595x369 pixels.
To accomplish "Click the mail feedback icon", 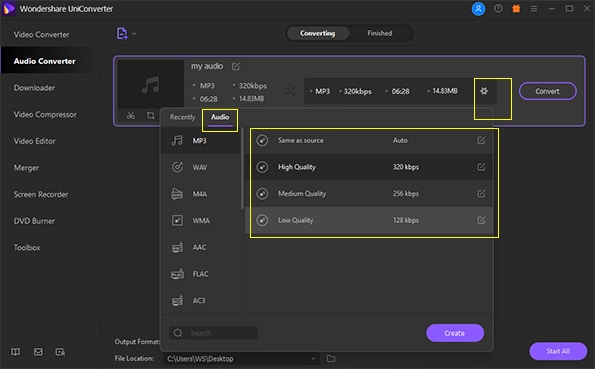I will (x=38, y=352).
